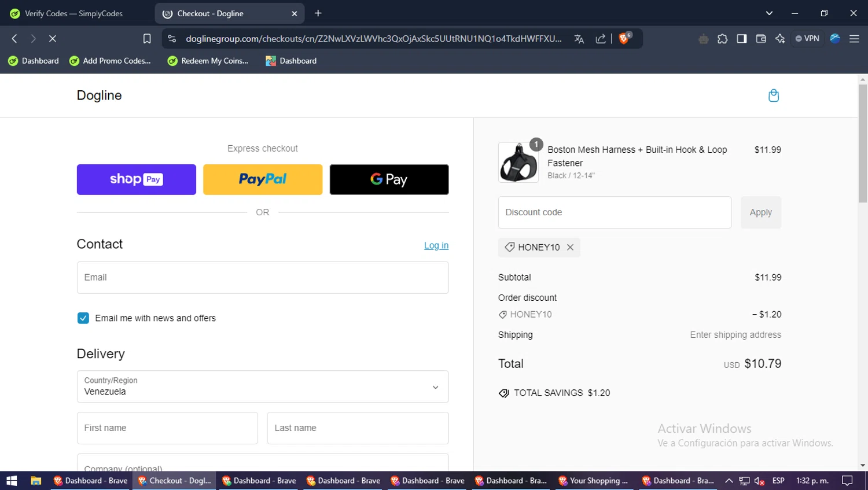Image resolution: width=868 pixels, height=490 pixels.
Task: Remove the HONEY10 discount code tag
Action: pyautogui.click(x=570, y=247)
